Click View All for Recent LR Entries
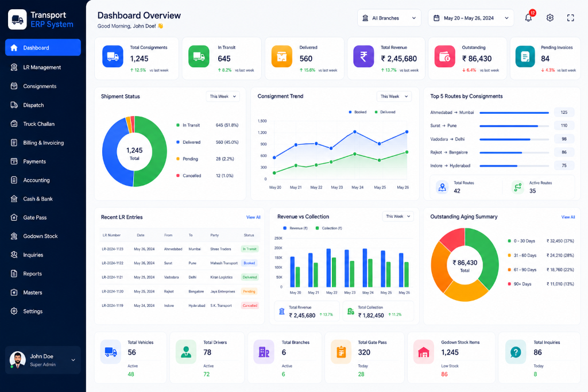 (x=253, y=217)
